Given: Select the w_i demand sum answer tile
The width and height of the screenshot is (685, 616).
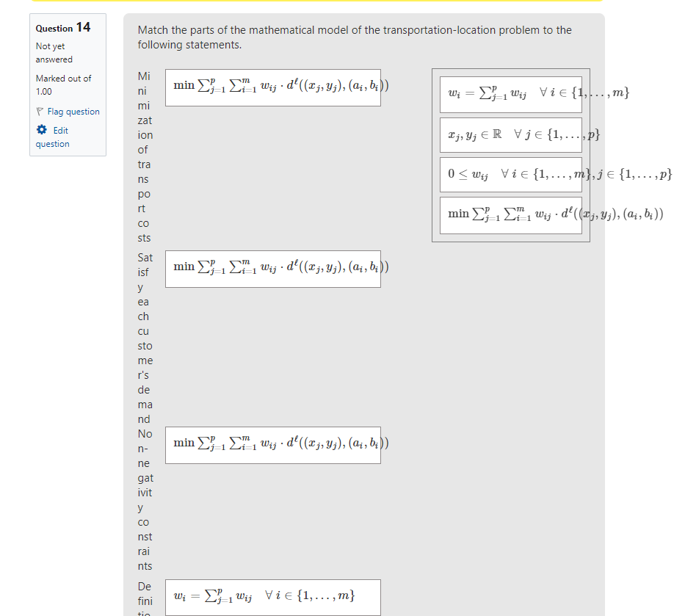Looking at the screenshot, I should click(x=511, y=95).
